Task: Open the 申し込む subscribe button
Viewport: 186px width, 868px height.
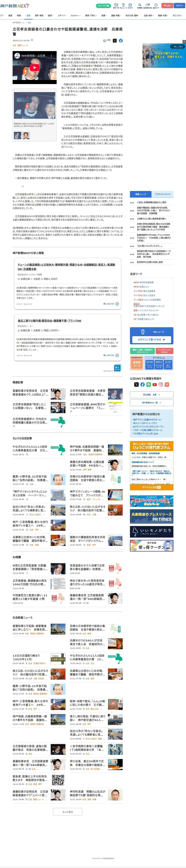Action: pos(167,6)
